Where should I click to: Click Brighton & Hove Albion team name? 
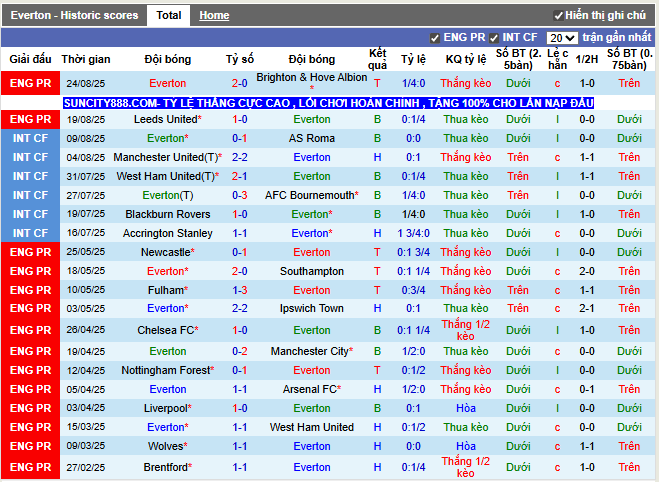coord(312,78)
